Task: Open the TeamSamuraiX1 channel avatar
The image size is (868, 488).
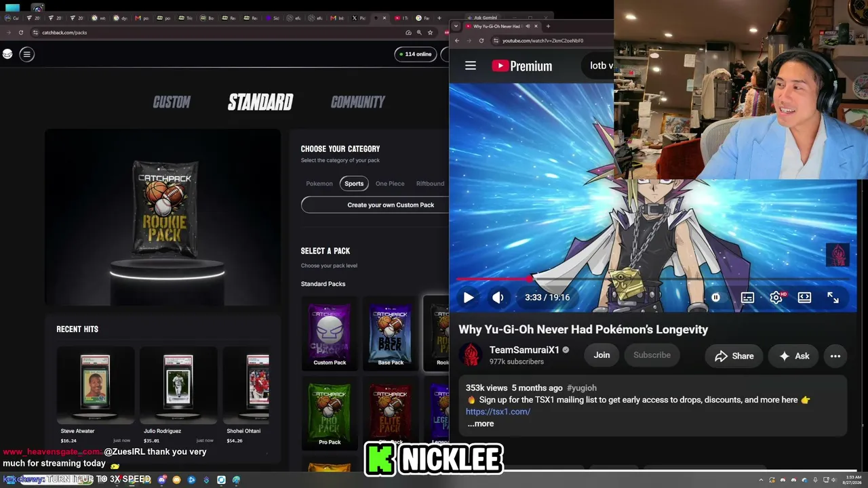Action: [x=471, y=355]
